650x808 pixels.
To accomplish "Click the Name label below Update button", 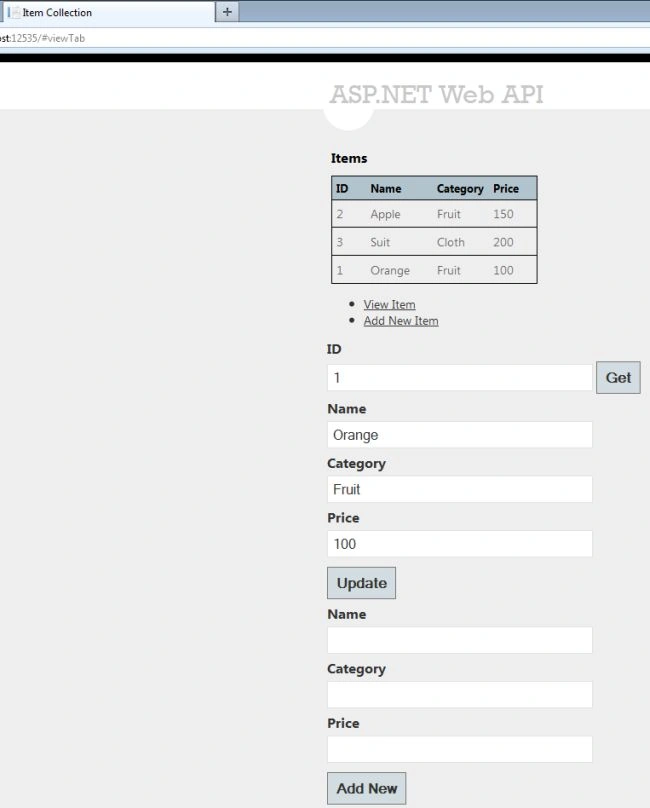I will tap(346, 614).
